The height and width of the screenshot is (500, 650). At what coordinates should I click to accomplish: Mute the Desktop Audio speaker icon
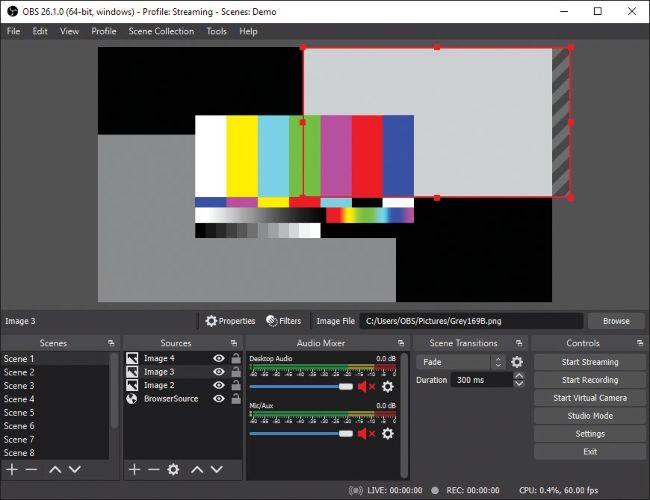tap(365, 386)
